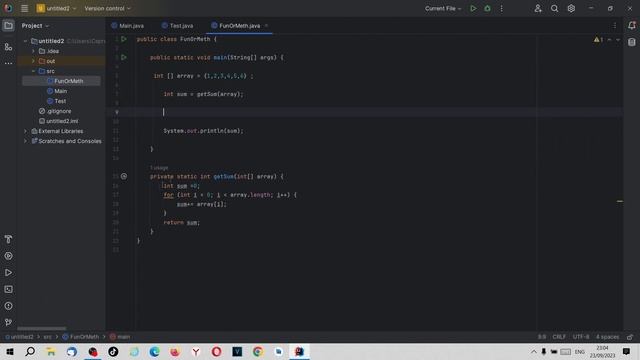The image size is (640, 360).
Task: Open the Code With Me user icon
Action: [x=538, y=8]
